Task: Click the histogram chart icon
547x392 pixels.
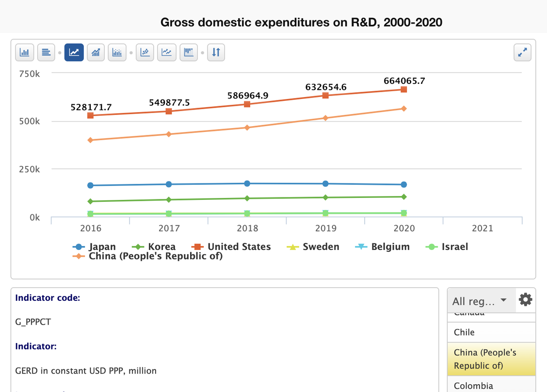Action: [x=117, y=52]
